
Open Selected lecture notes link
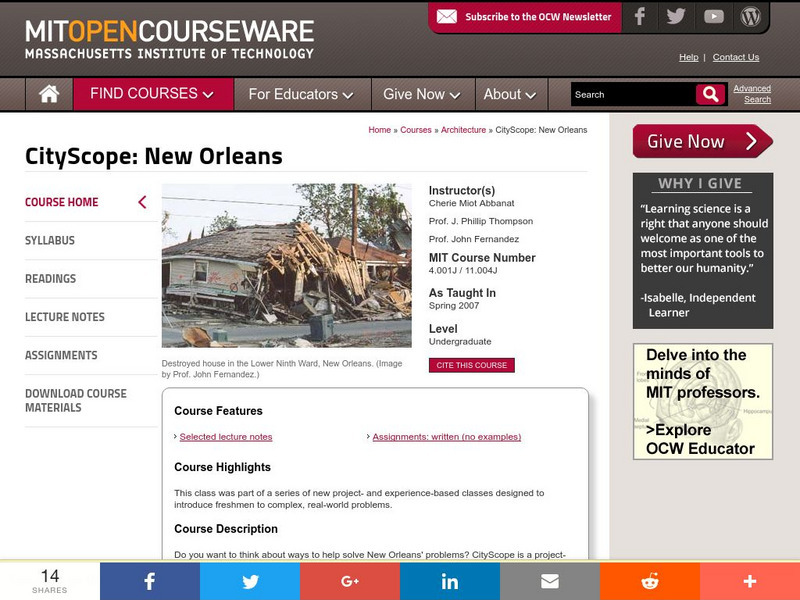pyautogui.click(x=226, y=437)
